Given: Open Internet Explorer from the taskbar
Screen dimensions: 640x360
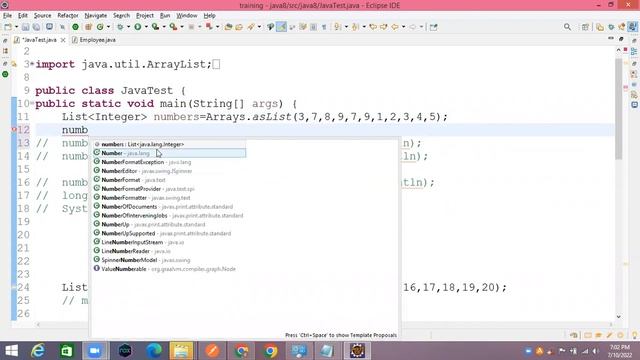Looking at the screenshot, I should (38, 351).
